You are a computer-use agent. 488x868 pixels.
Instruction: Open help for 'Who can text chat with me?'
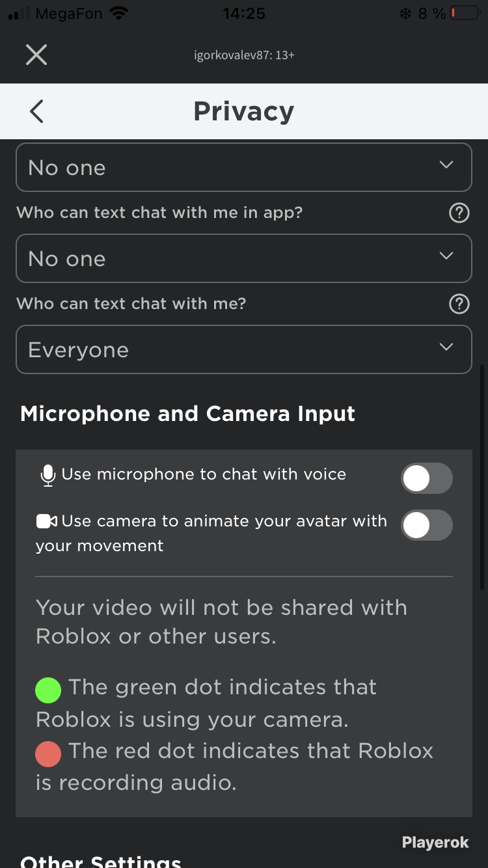459,304
